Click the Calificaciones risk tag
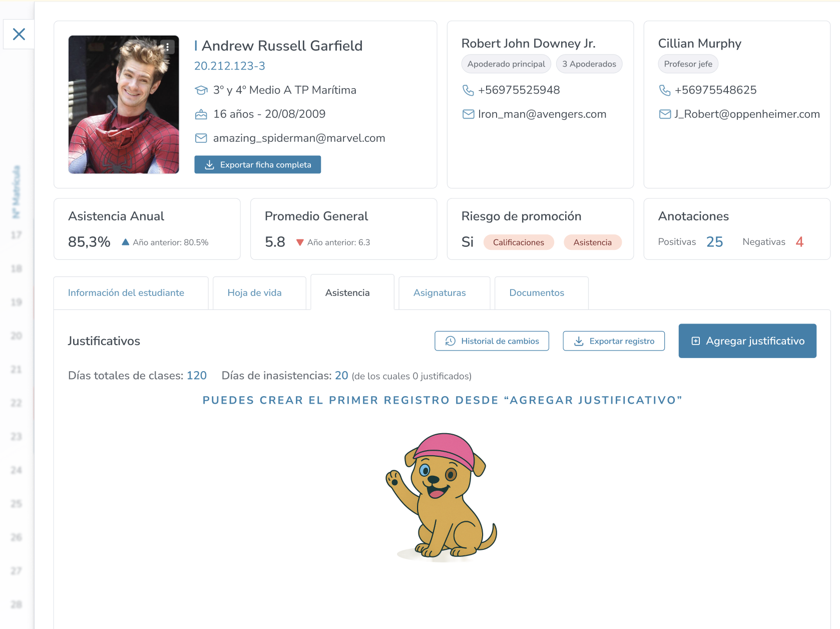This screenshot has height=629, width=840. [x=519, y=242]
